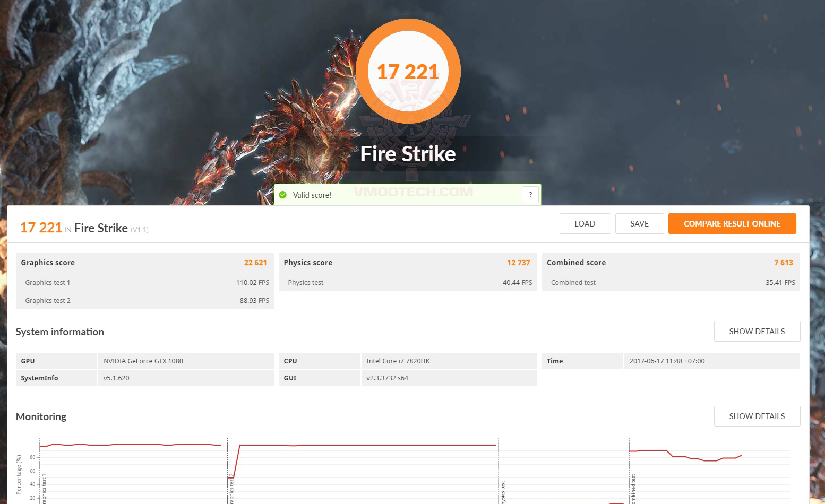Select the Graphics score value 22 621
Screen dimensions: 825x504
255,262
